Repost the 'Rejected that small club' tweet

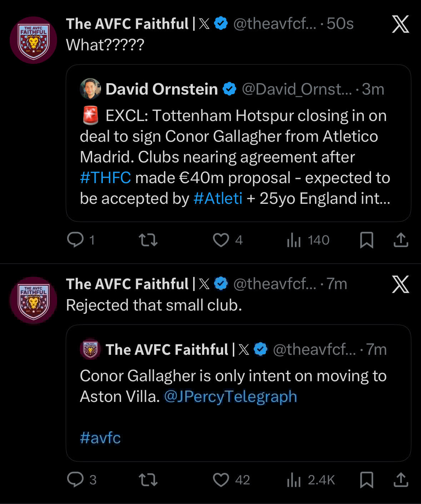coord(148,479)
